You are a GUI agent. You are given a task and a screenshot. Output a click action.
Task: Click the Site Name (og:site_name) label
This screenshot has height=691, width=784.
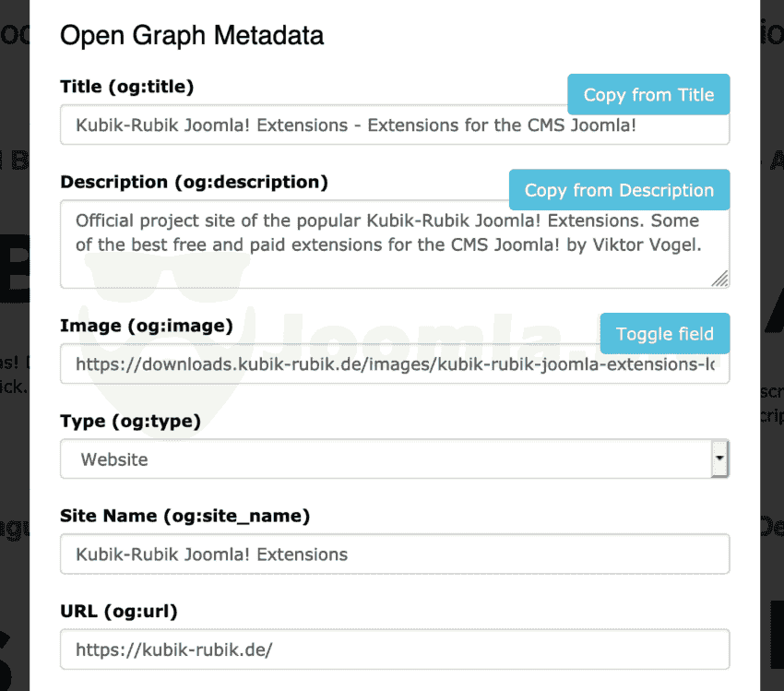(184, 516)
